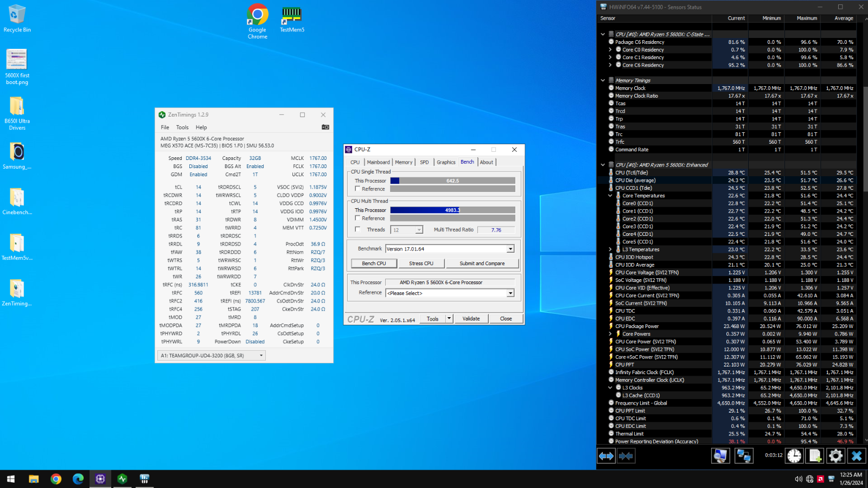Switch to About tab in CPU-Z
This screenshot has height=488, width=868.
487,162
